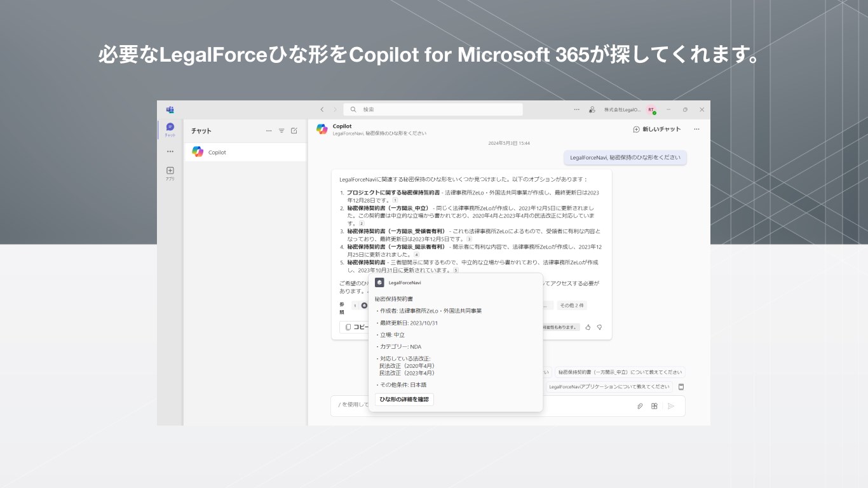Click suggestion 秘密保持契約書（一方開示_中立）について教えてください

[620, 372]
